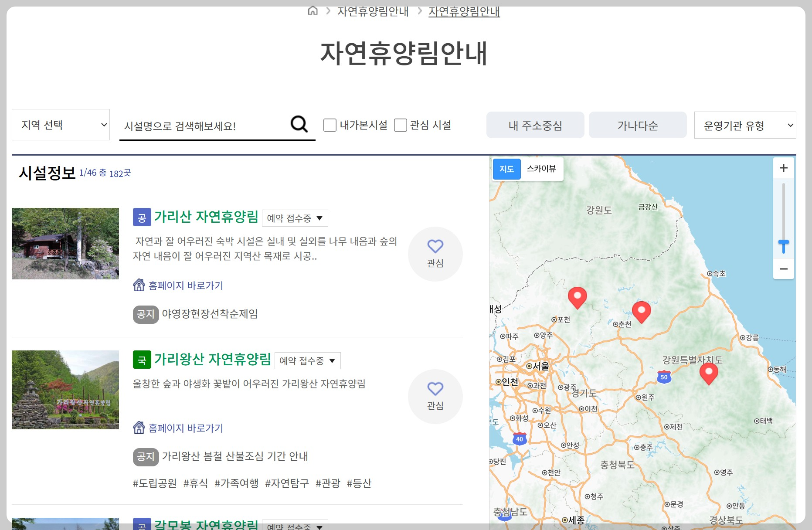Open the 지역 선택 dropdown
Screen dimensions: 812x530
coord(61,124)
